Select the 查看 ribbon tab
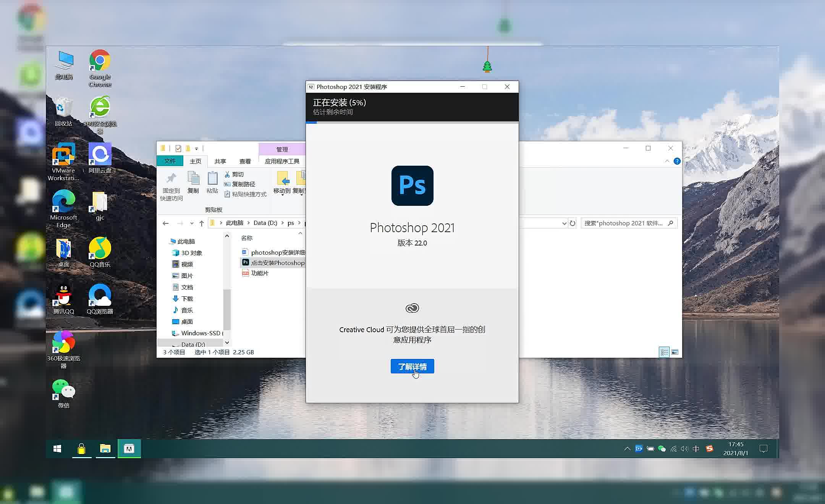This screenshot has height=504, width=825. [x=245, y=161]
